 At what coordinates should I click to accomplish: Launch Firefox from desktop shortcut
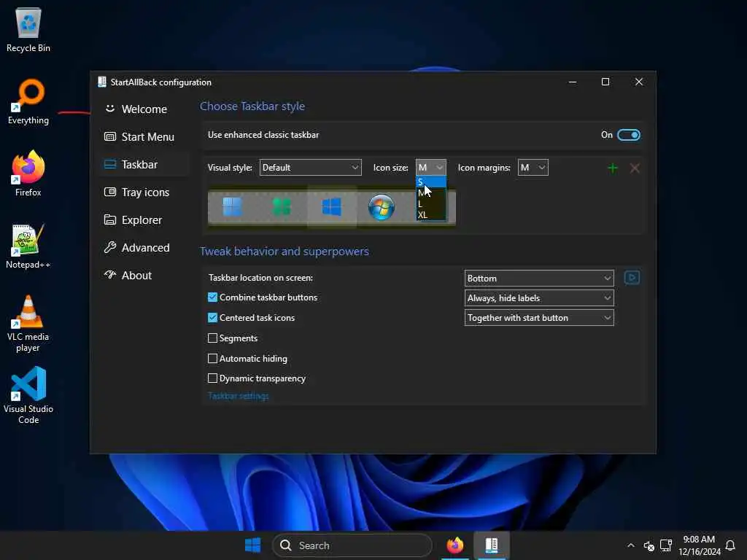(28, 174)
